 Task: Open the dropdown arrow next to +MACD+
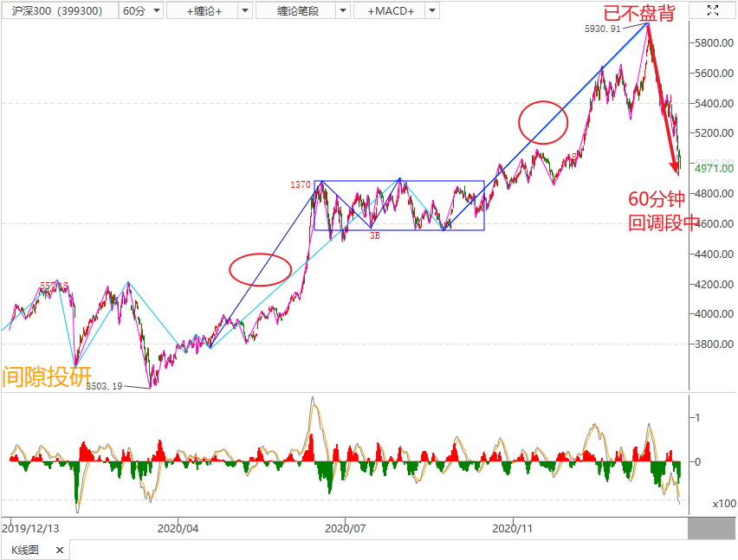(430, 10)
